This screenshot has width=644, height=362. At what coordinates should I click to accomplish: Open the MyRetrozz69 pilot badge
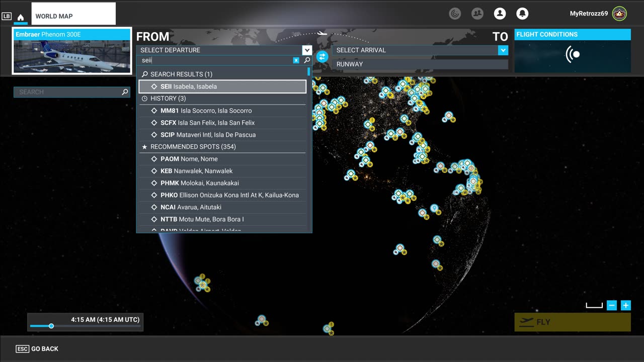coord(619,14)
